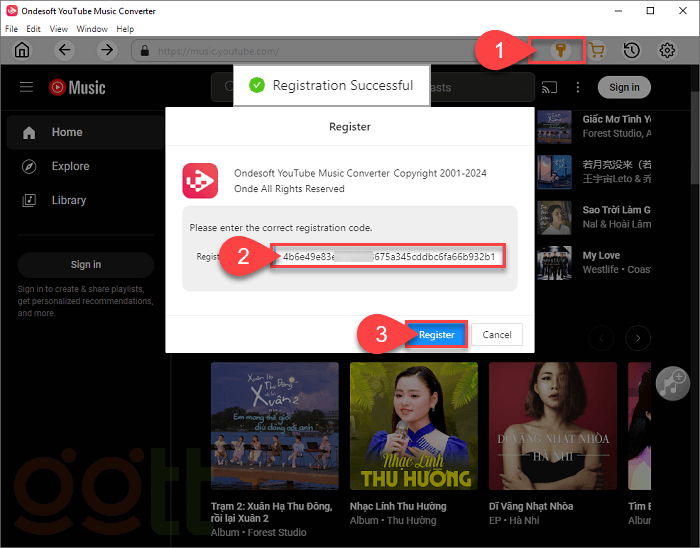Go to the home page icon
700x548 pixels.
[22, 51]
